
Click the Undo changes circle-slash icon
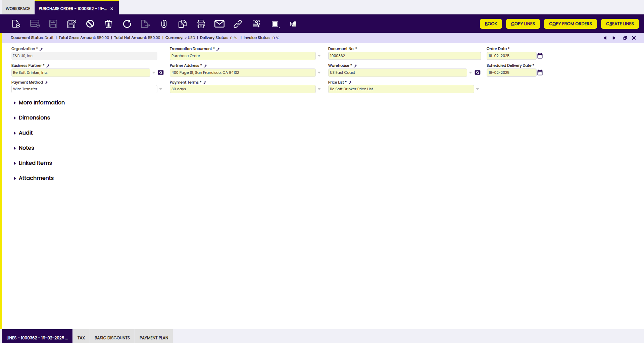(x=90, y=24)
